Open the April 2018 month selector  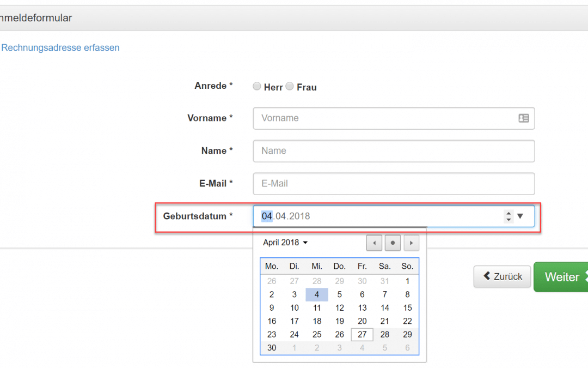tap(285, 243)
